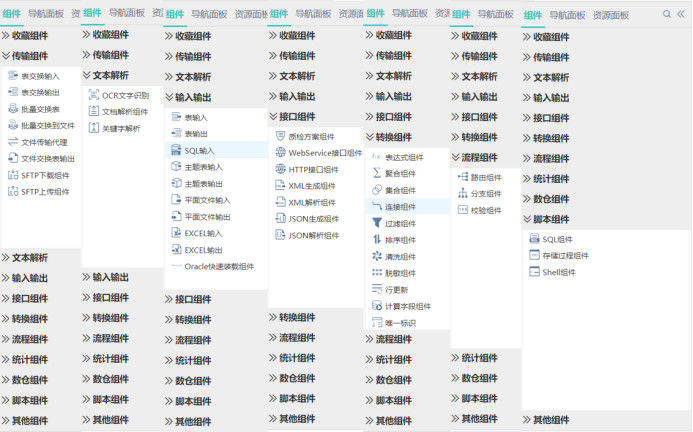693x432 pixels.
Task: Choose the 表输出 row
Action: [216, 134]
